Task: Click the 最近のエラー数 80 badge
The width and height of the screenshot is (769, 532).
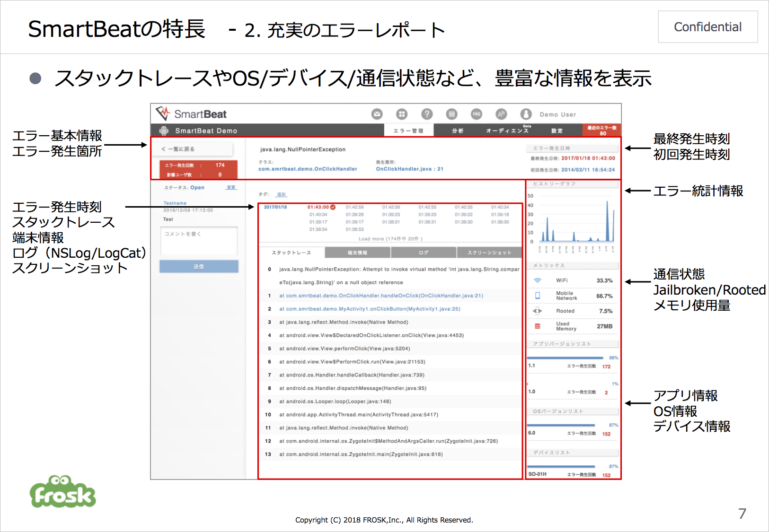Action: (x=602, y=131)
